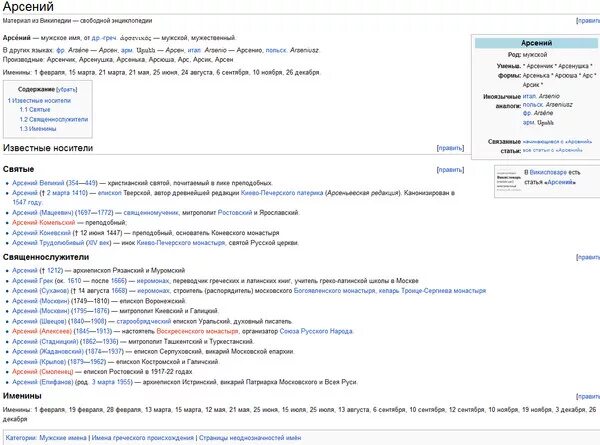600x445 pixels.
Task: Open the 'XIV век' link
Action: 99,243
